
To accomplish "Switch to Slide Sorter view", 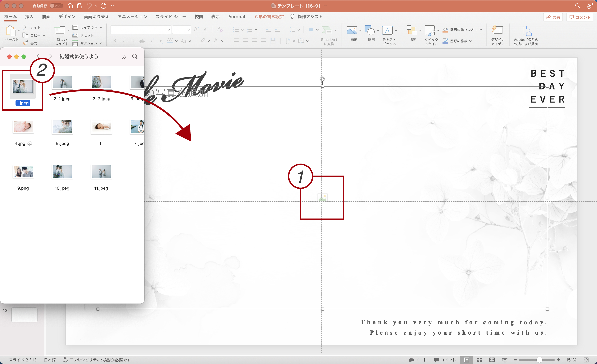I will point(479,360).
